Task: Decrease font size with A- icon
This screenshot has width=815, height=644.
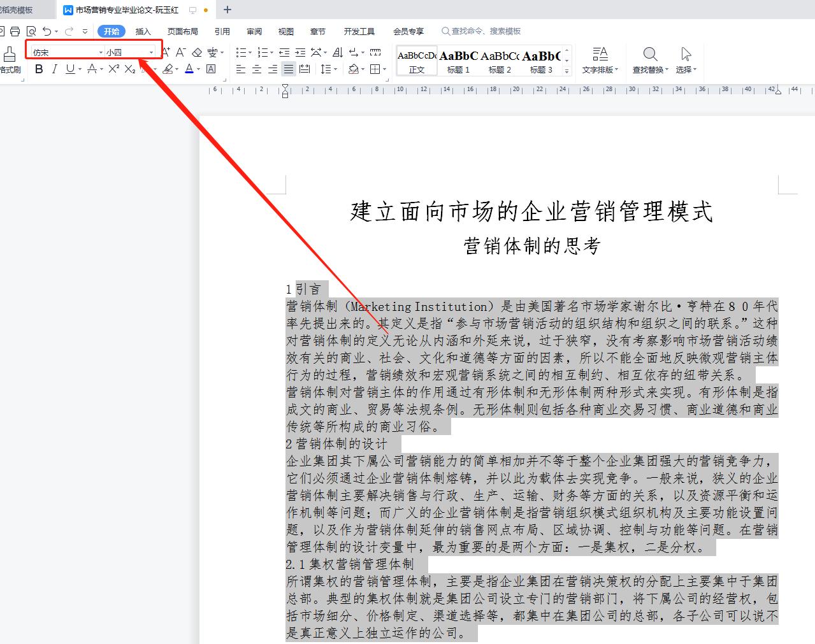Action: pos(180,52)
